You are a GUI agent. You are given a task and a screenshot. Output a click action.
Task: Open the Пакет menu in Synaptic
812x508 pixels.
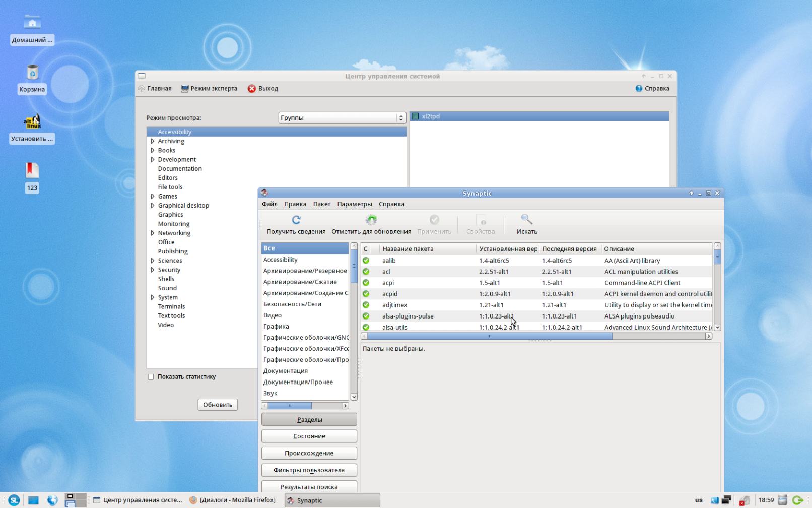pos(321,204)
